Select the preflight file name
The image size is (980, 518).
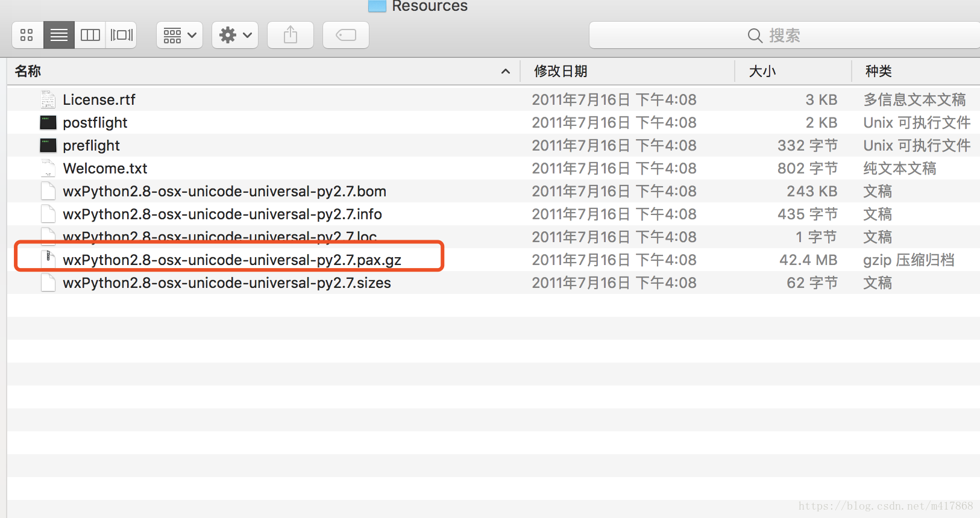[91, 145]
